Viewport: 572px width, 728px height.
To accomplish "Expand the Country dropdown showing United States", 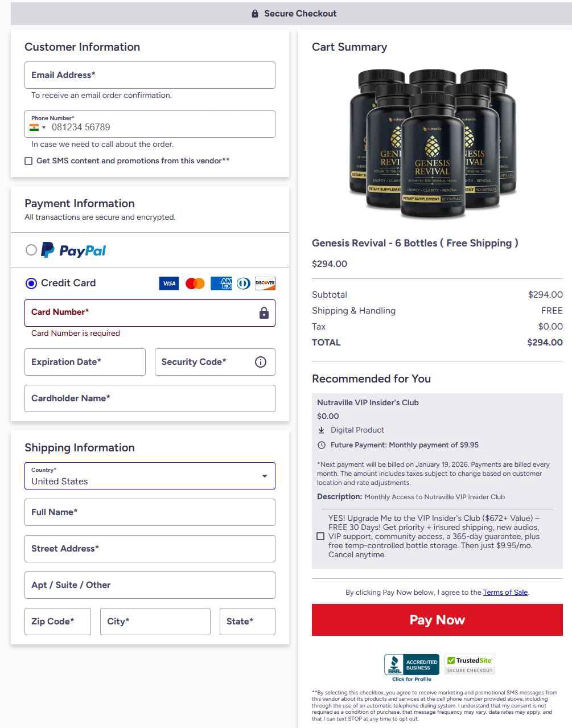I will [x=150, y=476].
